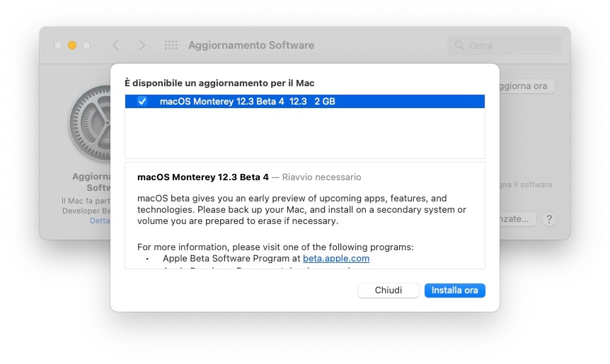Uncheck the macOS Monterey 12.3 Beta 4 checkbox
This screenshot has height=364, width=610.
click(142, 102)
